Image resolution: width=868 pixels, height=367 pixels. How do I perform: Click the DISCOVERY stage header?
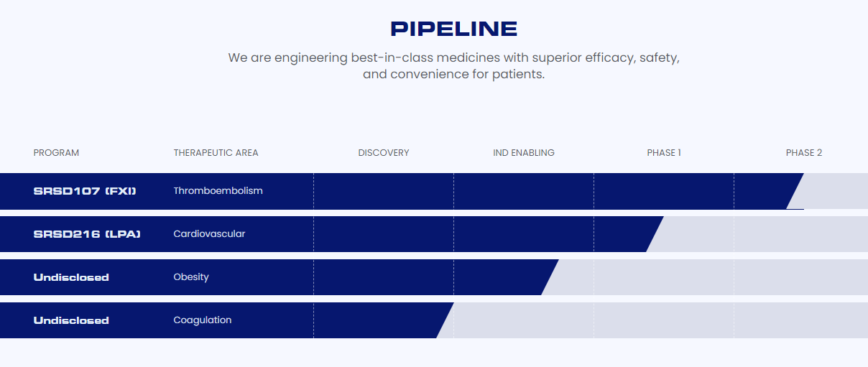(384, 153)
